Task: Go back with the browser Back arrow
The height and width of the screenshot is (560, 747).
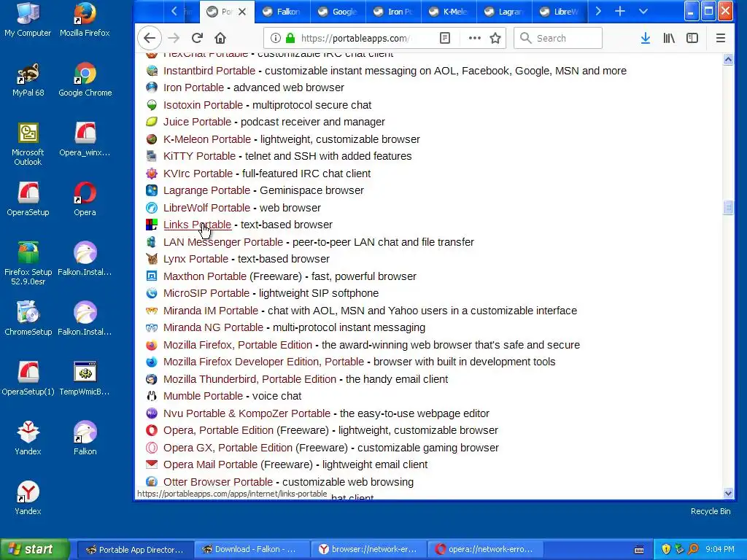Action: [x=150, y=38]
